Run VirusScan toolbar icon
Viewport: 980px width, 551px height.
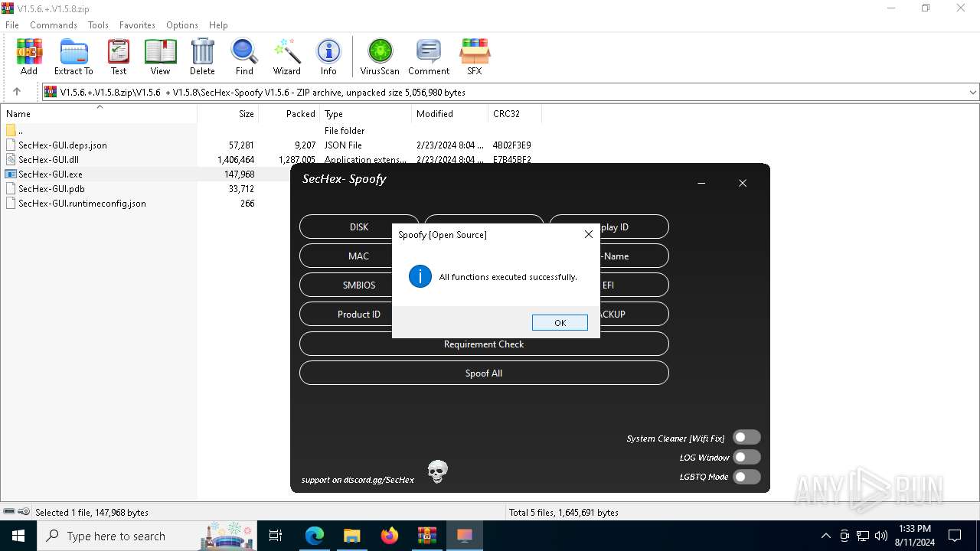click(x=380, y=57)
